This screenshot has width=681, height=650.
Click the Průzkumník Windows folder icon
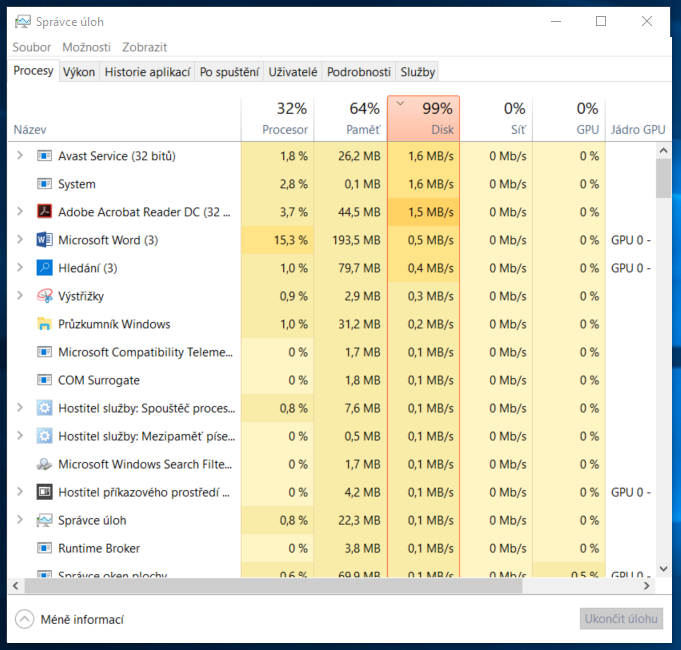click(44, 324)
